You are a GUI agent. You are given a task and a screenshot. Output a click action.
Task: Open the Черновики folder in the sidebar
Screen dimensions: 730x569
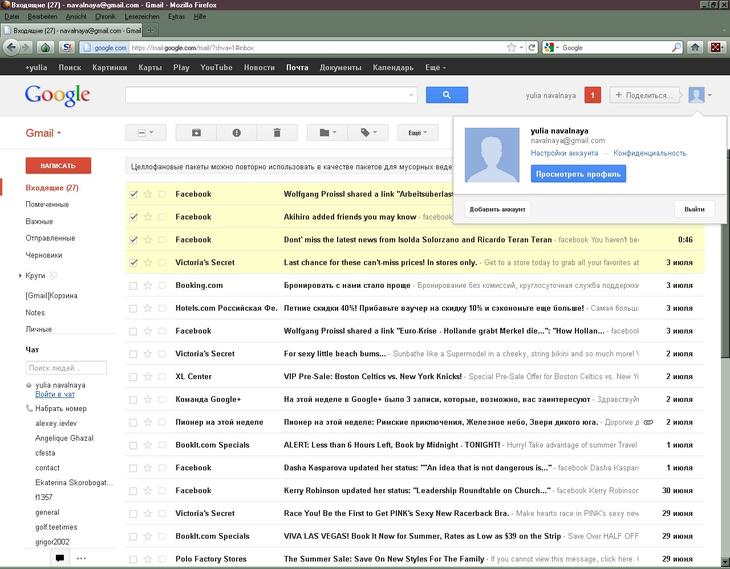44,255
